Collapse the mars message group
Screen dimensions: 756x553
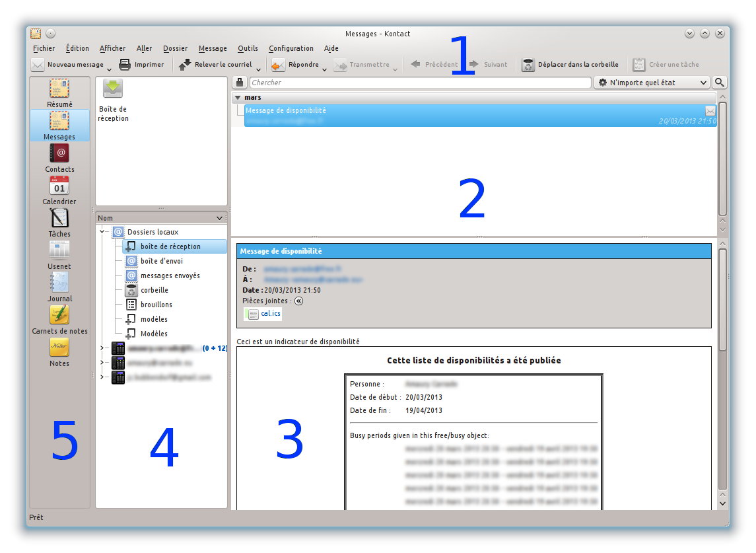[238, 98]
